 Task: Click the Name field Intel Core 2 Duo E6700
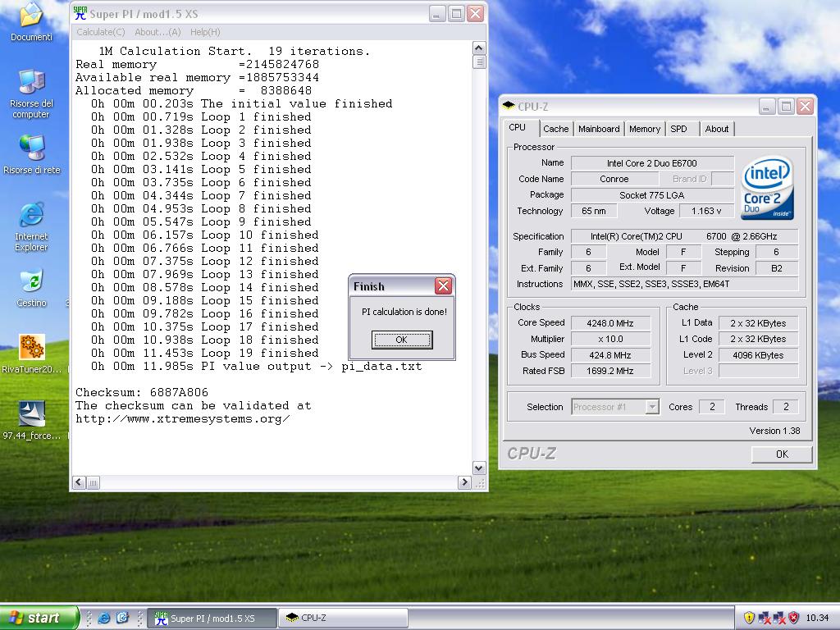pyautogui.click(x=652, y=163)
